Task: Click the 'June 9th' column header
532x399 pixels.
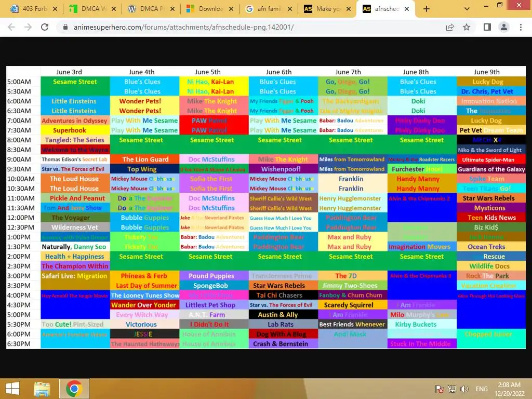Action: 486,72
